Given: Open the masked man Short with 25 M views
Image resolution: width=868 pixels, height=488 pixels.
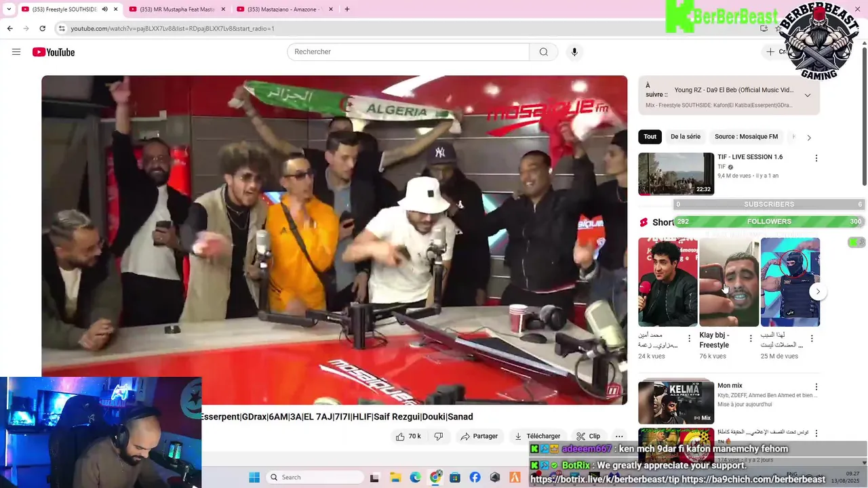Looking at the screenshot, I should (790, 282).
